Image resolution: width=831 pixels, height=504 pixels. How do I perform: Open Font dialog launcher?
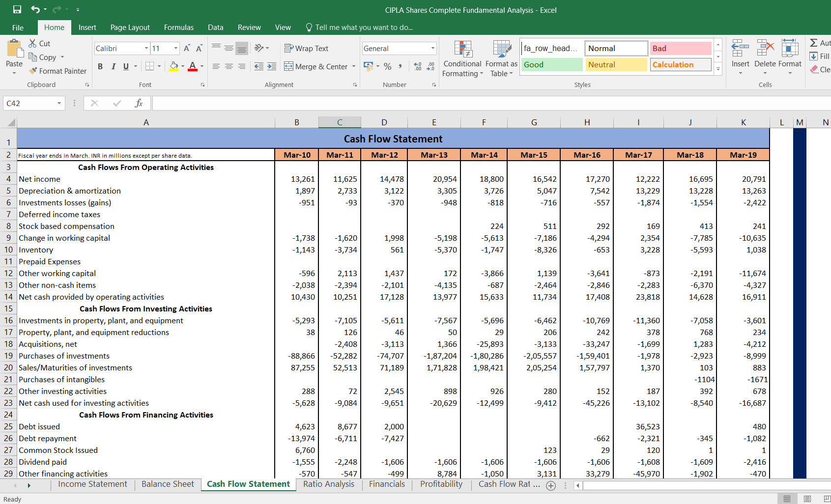202,85
